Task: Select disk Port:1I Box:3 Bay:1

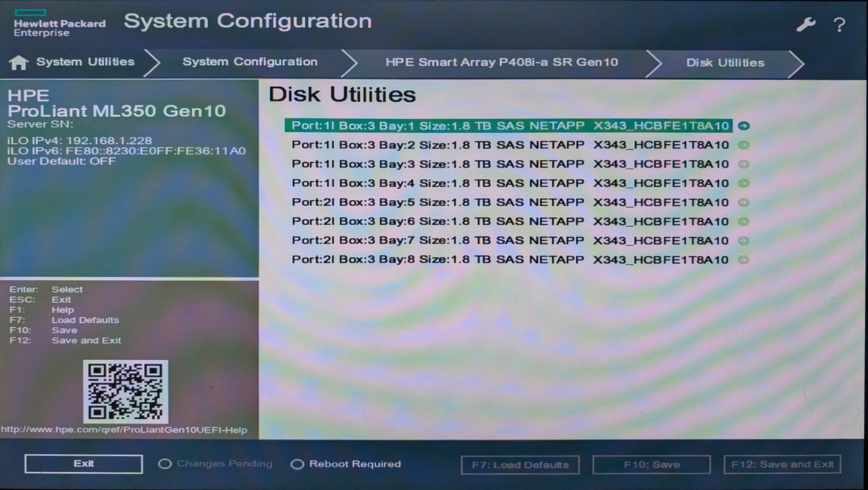Action: [509, 126]
